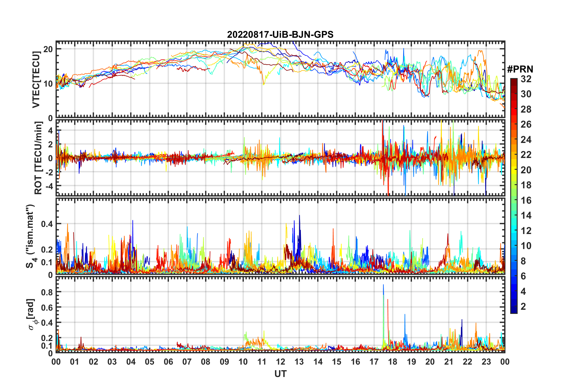The width and height of the screenshot is (561, 392).
Task: Select the "0.8" tick on the σφ axis
Action: pos(47,292)
